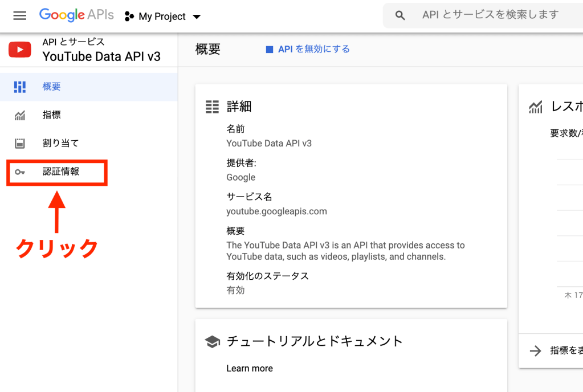Open 認証情報 in the sidebar
Image resolution: width=583 pixels, height=392 pixels.
pyautogui.click(x=61, y=171)
